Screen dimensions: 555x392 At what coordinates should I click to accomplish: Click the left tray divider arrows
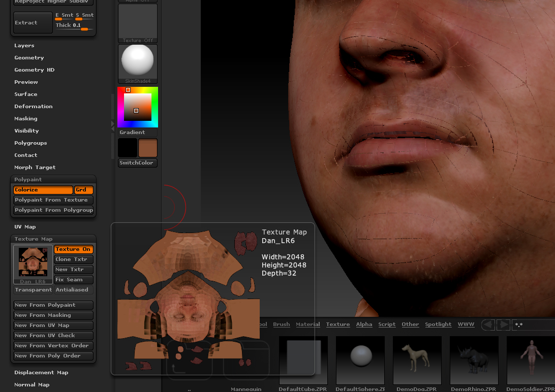(x=113, y=126)
